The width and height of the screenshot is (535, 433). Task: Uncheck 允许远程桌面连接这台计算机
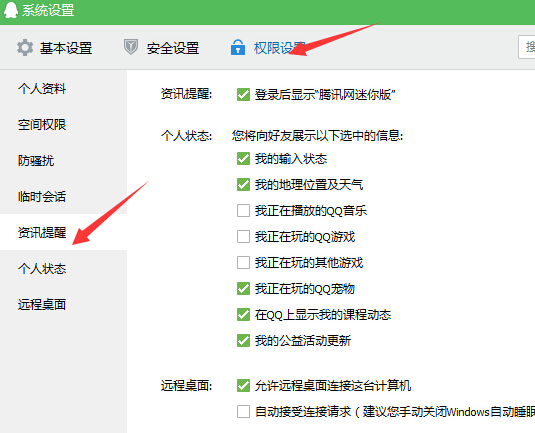(243, 386)
